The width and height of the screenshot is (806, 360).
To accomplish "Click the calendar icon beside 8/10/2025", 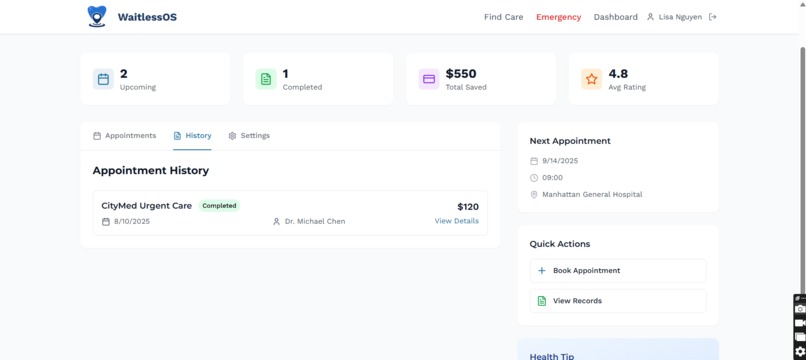I will [106, 222].
